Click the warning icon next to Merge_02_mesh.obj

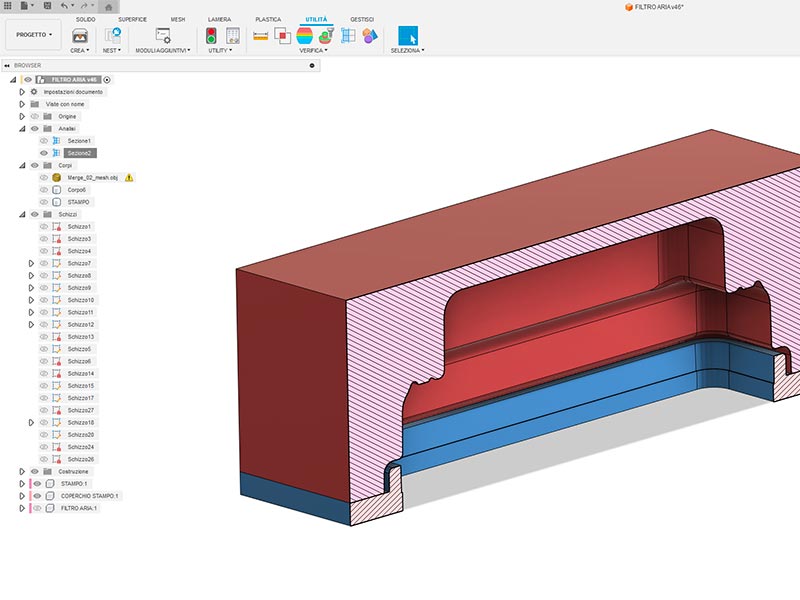[129, 178]
